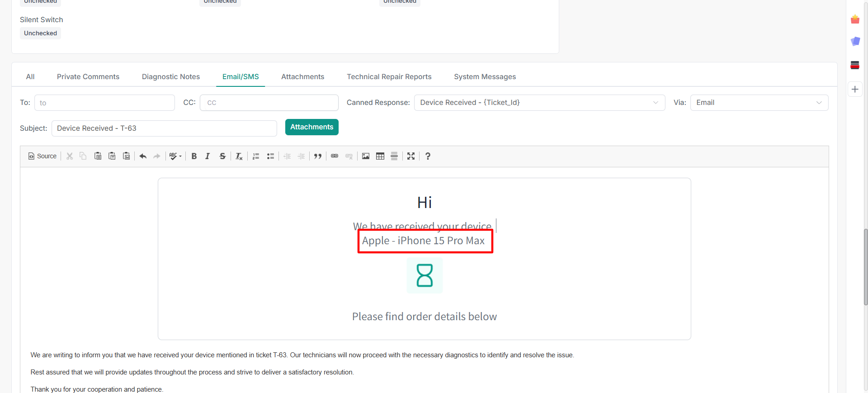Click the Cut scissors icon
This screenshot has height=393, width=868.
tap(70, 156)
